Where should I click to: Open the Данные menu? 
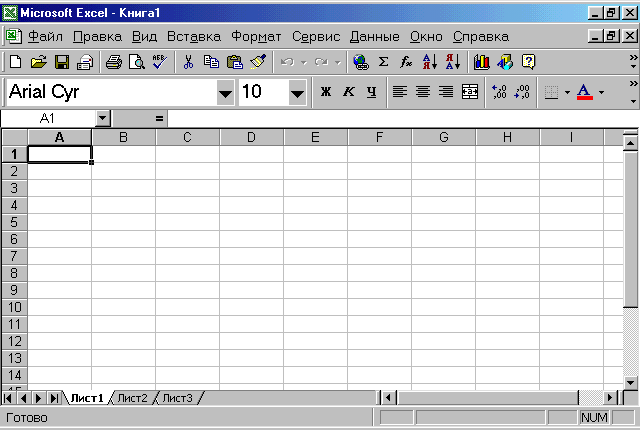click(375, 37)
